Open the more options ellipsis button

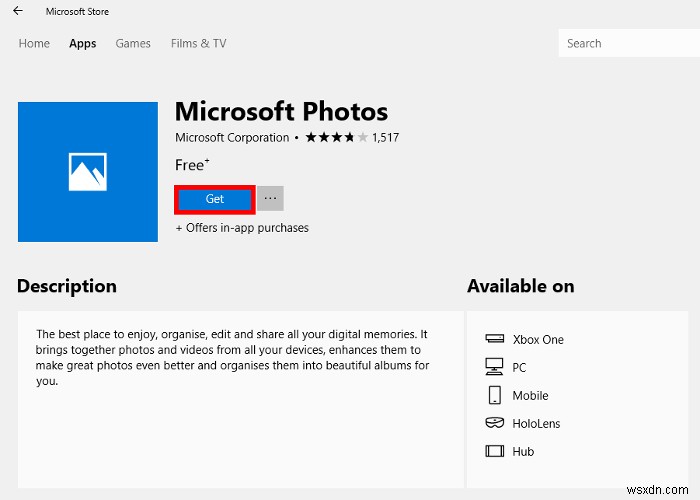[x=271, y=198]
